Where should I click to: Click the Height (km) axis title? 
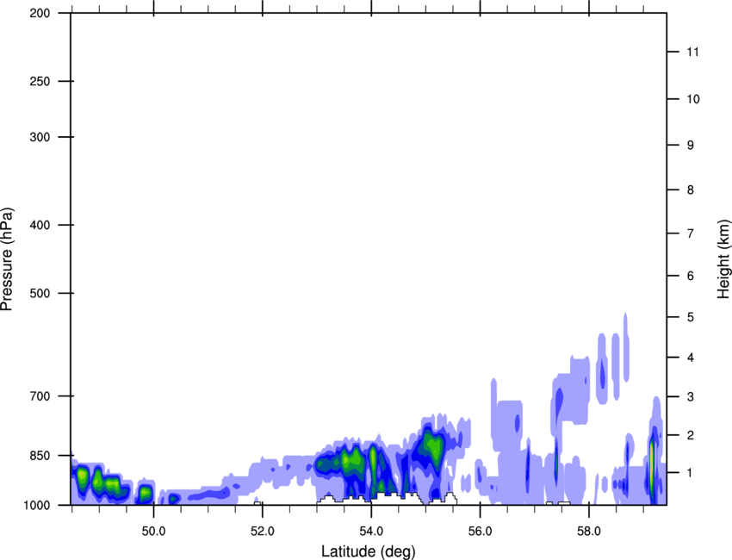point(723,259)
